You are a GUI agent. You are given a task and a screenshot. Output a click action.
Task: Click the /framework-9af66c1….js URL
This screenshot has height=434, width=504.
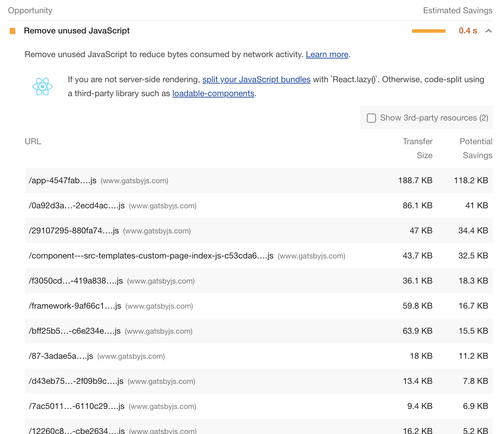(x=75, y=306)
